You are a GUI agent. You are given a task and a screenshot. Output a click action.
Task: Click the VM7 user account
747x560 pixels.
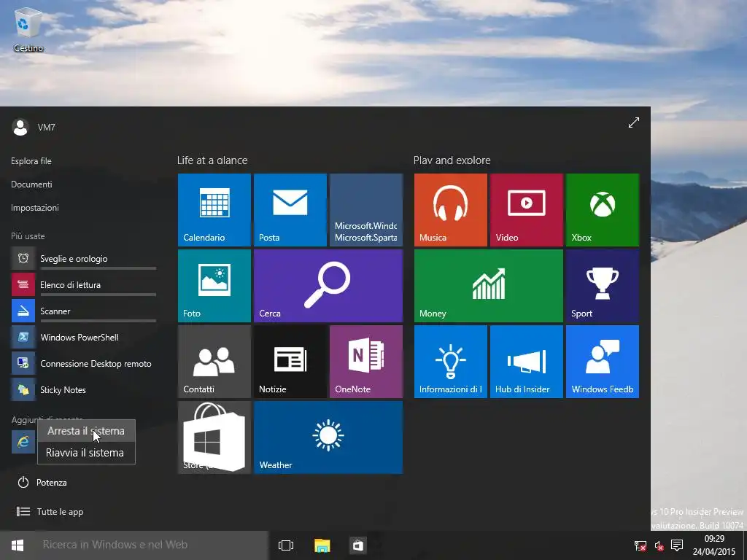pos(34,127)
